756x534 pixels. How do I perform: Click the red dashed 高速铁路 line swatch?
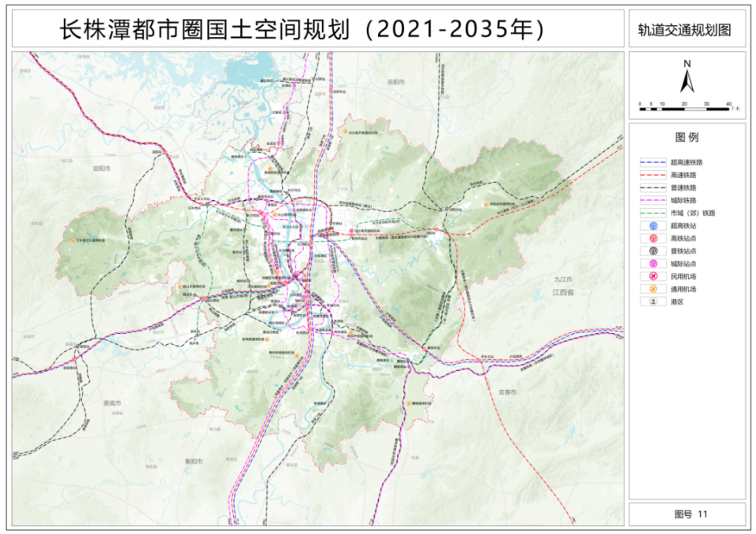coord(653,175)
